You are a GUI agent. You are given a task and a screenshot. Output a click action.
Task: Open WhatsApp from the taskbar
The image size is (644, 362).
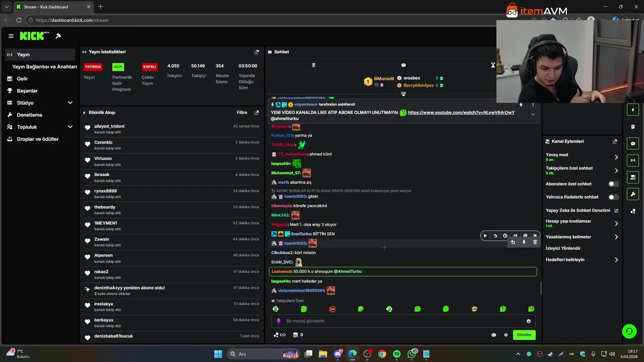[412, 354]
